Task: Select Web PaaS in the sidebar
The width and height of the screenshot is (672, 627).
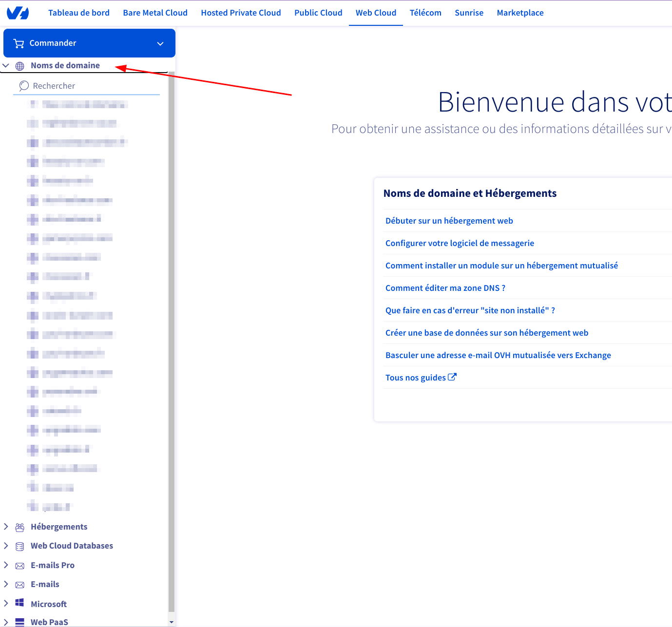Action: 49,622
